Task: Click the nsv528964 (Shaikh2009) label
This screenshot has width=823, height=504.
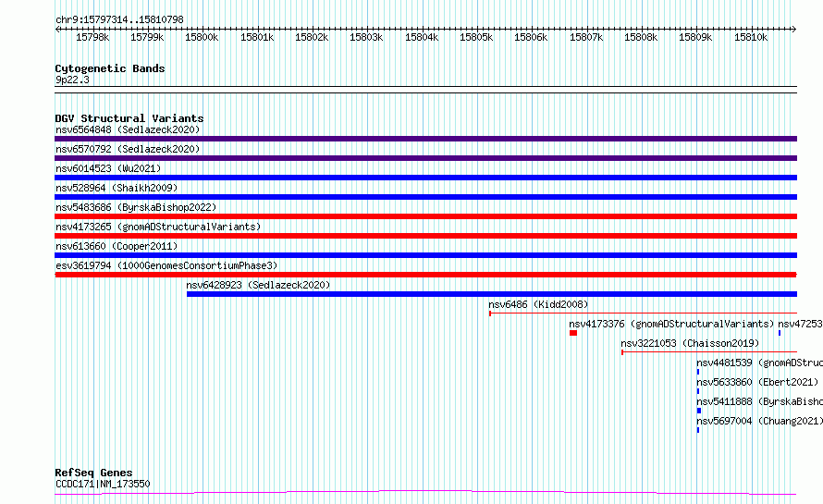Action: [117, 188]
